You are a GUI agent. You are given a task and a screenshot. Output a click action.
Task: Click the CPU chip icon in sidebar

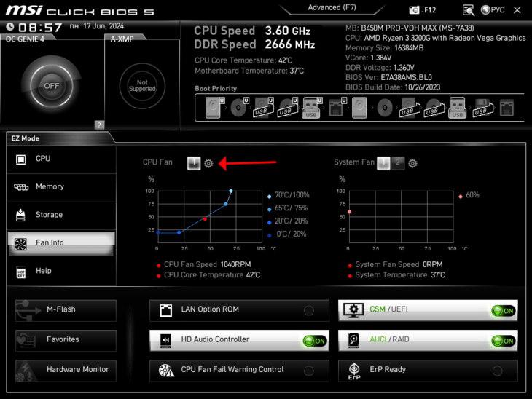pos(21,159)
